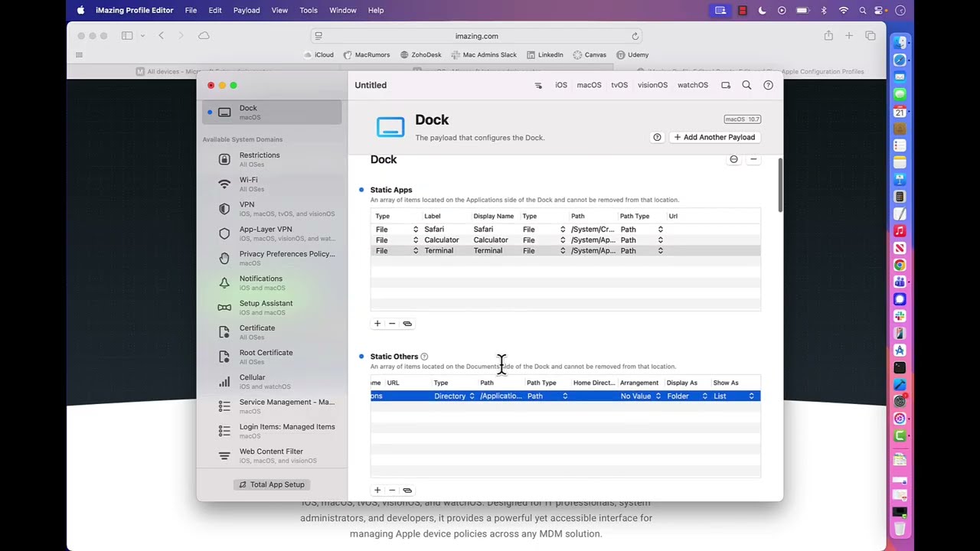This screenshot has height=551, width=980.
Task: Open the File menu
Action: 191,10
